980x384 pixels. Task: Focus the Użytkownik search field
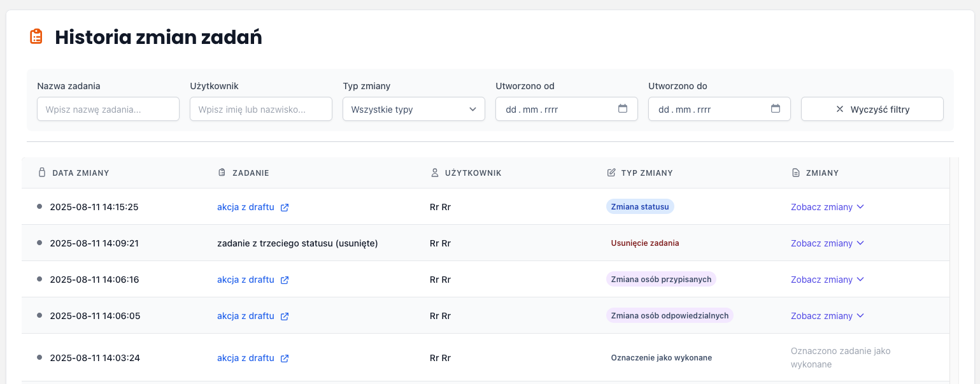pos(260,109)
